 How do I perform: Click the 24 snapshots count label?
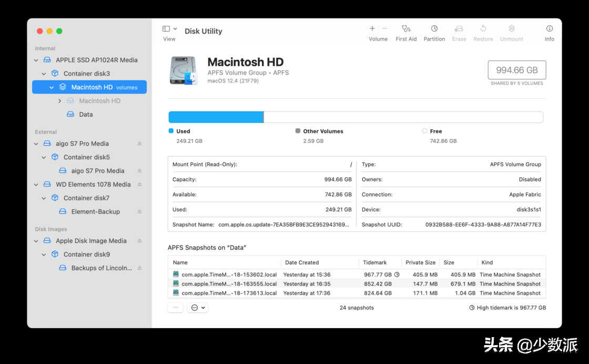[x=357, y=308]
